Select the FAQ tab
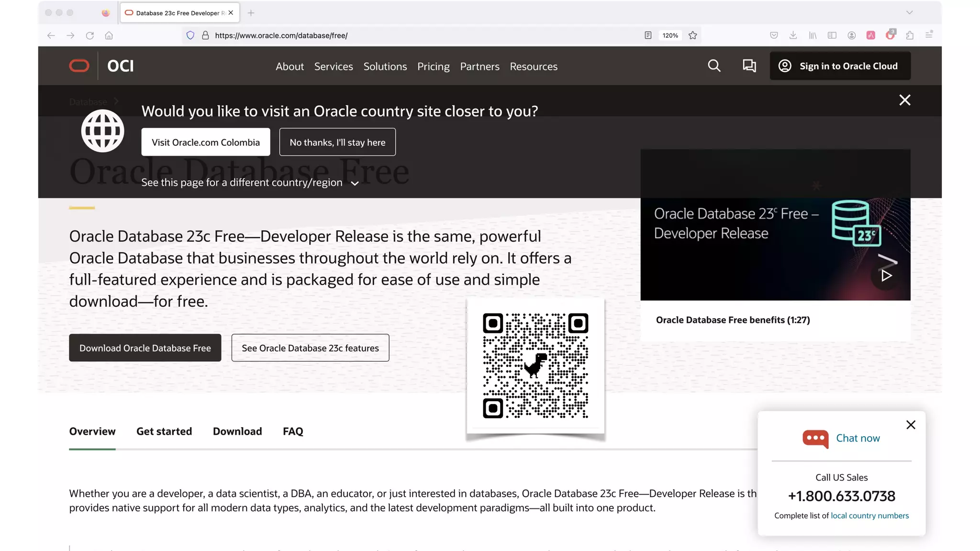This screenshot has width=980, height=551. tap(293, 431)
